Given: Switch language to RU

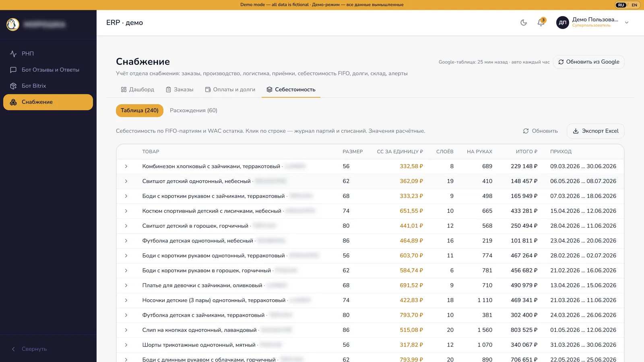Looking at the screenshot, I should coord(621,5).
